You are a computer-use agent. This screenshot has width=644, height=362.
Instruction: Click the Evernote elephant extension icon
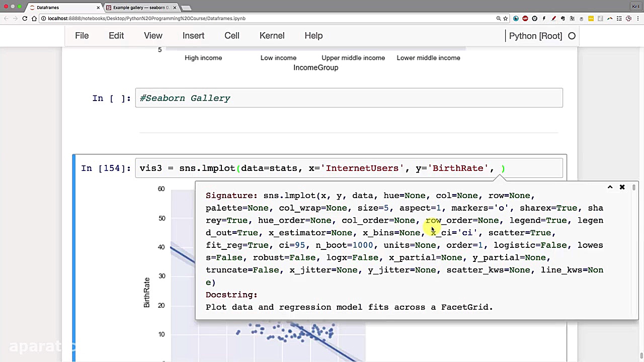coord(563,18)
